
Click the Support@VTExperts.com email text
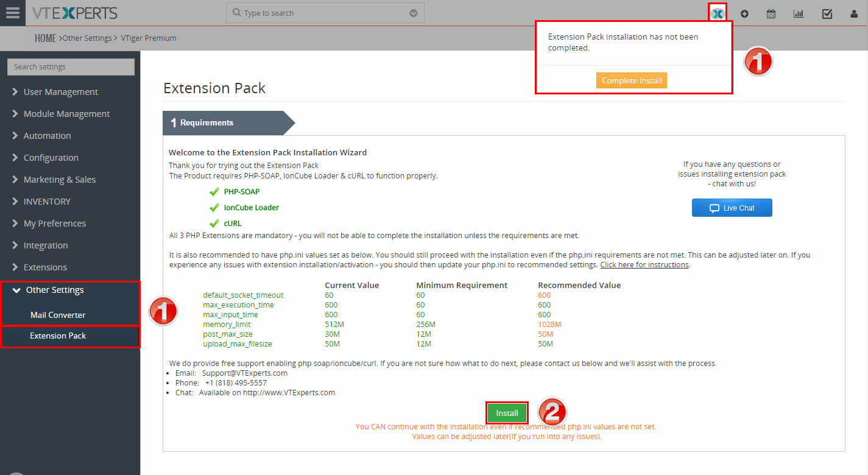point(245,373)
